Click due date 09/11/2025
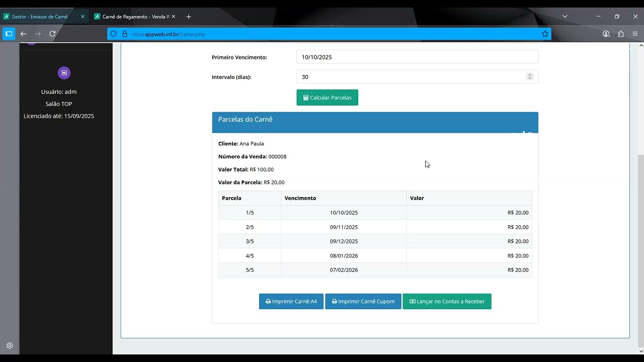Image resolution: width=644 pixels, height=362 pixels. pos(344,227)
